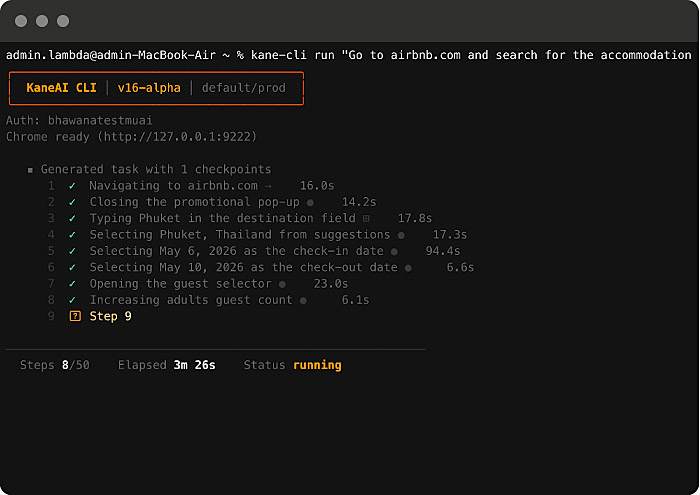Click the checkmark next to Opening the guest selector
Screen dimensions: 700x495
72,284
